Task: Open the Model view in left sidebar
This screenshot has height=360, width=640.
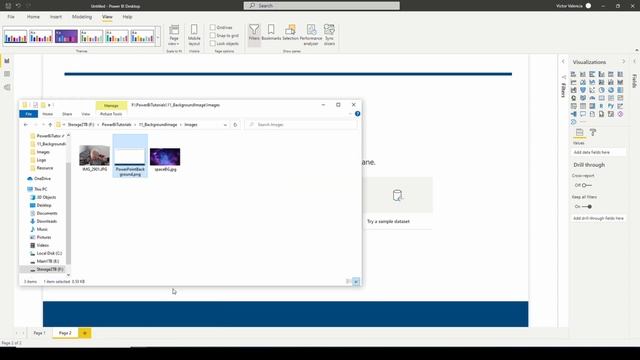Action: [x=7, y=87]
